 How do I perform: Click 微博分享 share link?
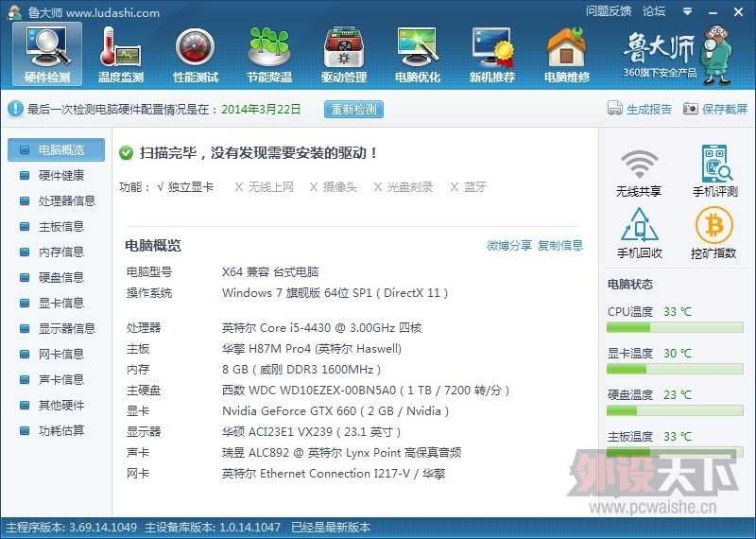pyautogui.click(x=509, y=245)
